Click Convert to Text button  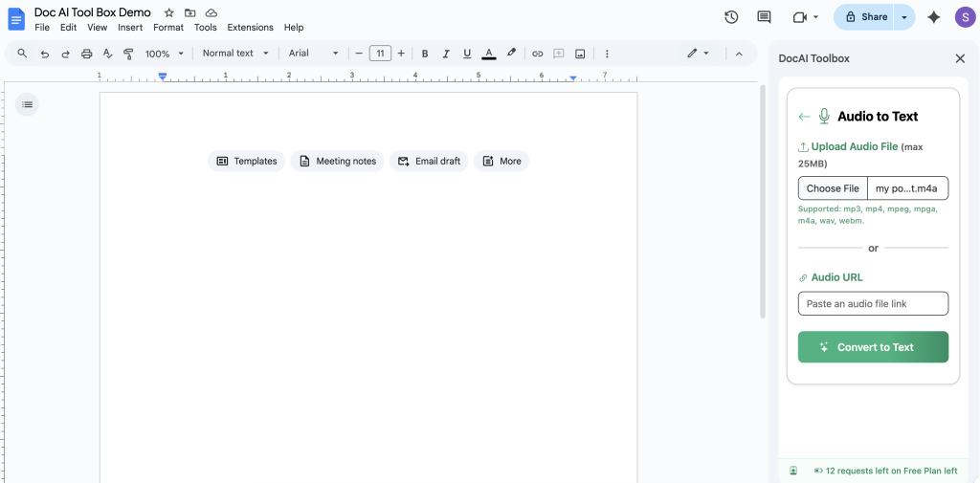coord(873,347)
